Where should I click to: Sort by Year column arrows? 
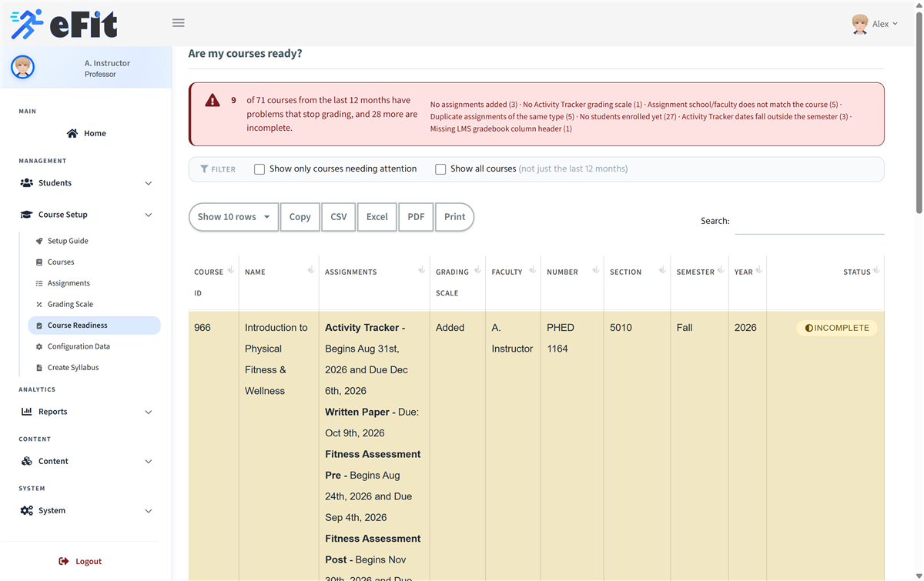pos(758,270)
